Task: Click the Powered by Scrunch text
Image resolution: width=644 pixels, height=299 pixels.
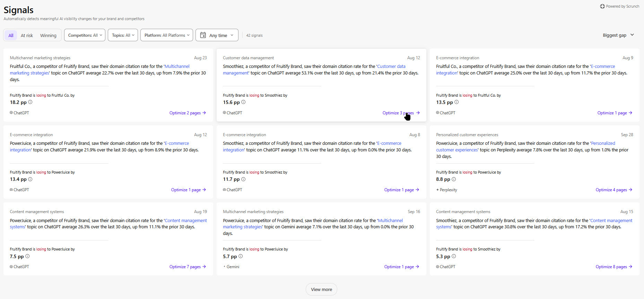Action: point(623,6)
